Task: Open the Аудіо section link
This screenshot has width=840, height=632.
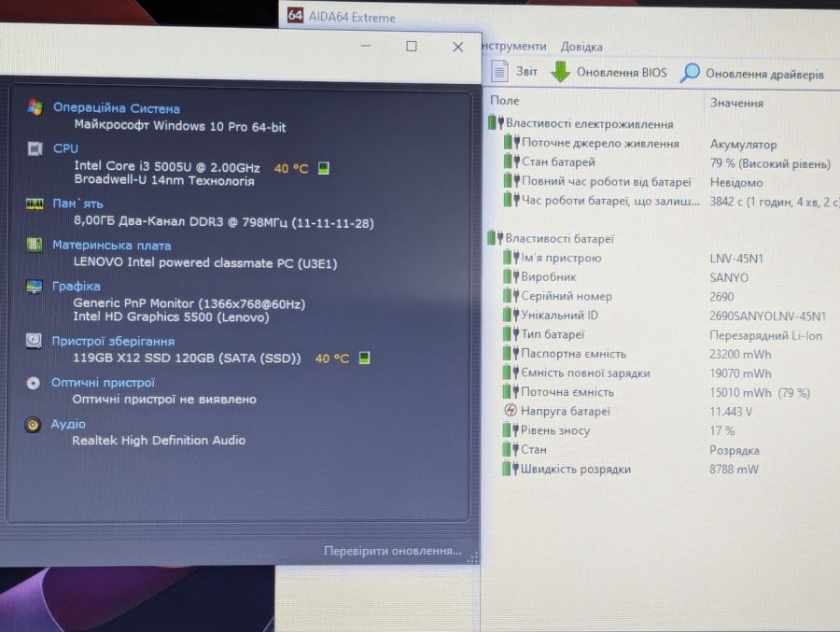Action: pyautogui.click(x=68, y=424)
